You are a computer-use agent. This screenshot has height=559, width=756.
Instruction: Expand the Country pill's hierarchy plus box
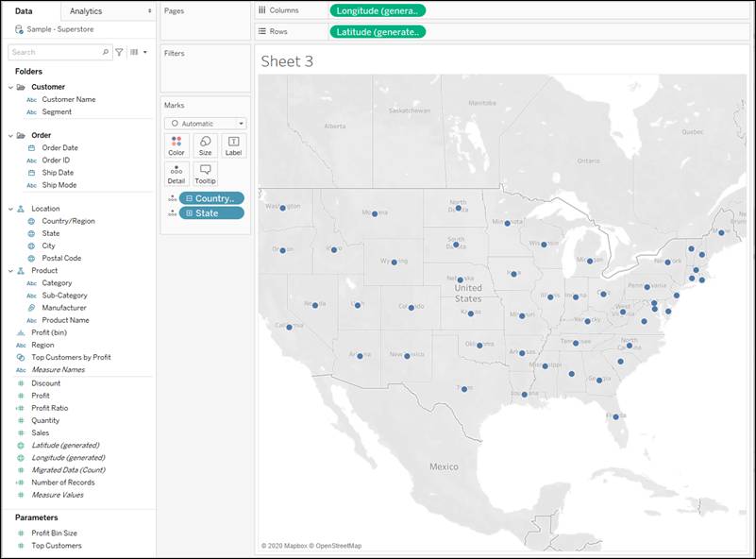click(189, 198)
